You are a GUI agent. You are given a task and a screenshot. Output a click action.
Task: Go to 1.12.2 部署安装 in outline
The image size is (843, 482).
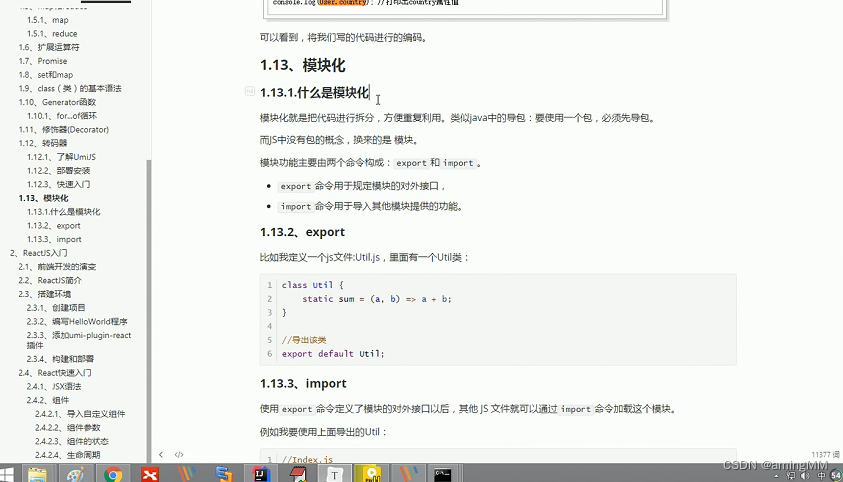pyautogui.click(x=59, y=170)
